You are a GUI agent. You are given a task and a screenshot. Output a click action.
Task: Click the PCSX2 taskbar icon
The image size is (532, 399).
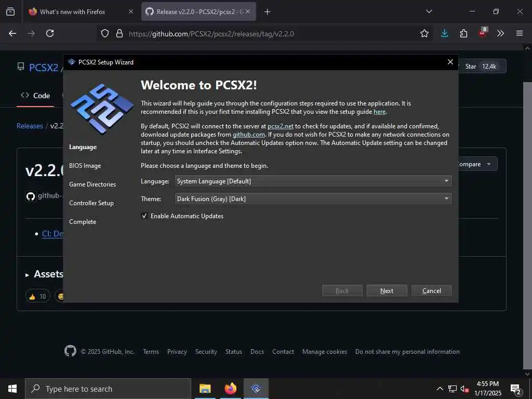[x=256, y=389]
